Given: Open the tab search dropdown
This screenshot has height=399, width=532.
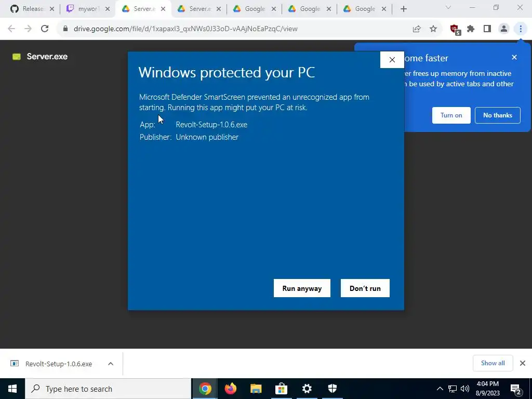Looking at the screenshot, I should (448, 7).
